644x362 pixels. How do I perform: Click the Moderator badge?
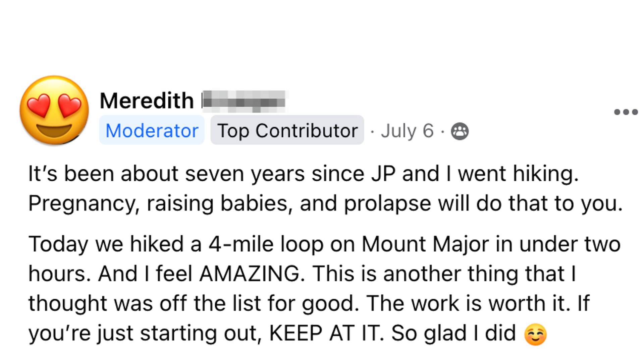[152, 130]
